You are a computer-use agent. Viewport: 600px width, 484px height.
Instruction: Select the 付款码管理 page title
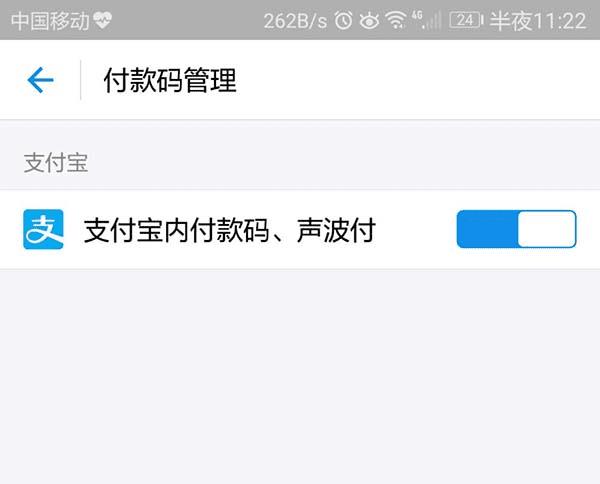click(x=170, y=80)
